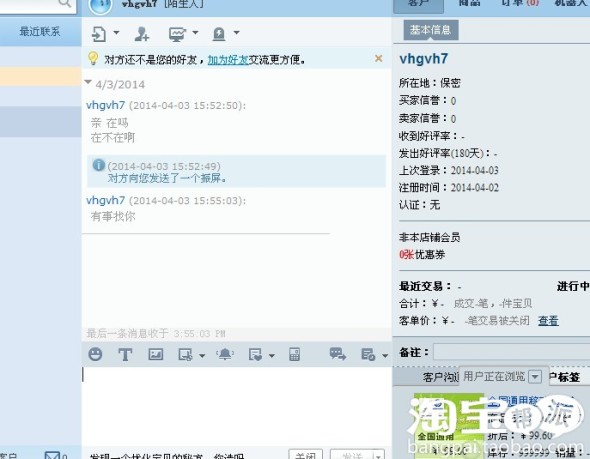
Task: Expand the send file dropdown arrow
Action: 116,33
